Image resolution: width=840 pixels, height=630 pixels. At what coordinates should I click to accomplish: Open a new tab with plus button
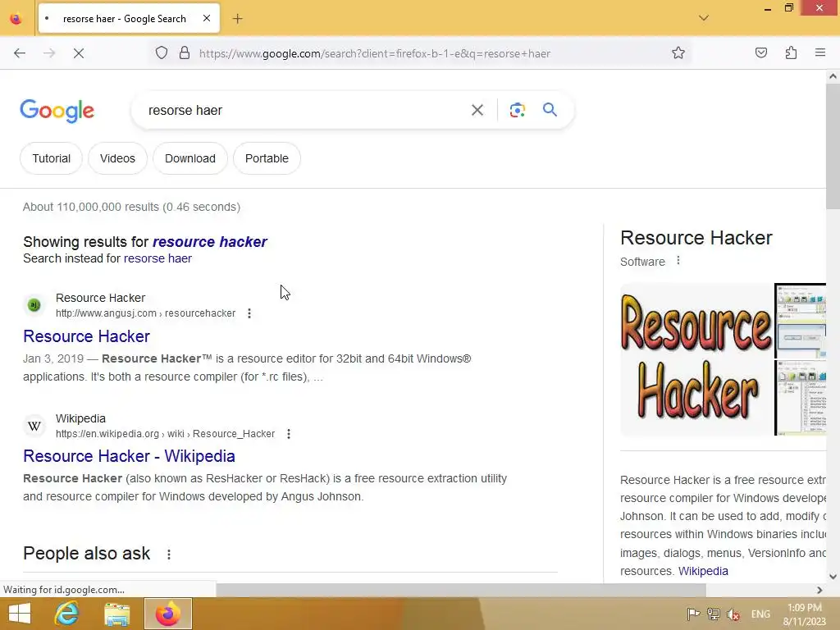tap(237, 19)
